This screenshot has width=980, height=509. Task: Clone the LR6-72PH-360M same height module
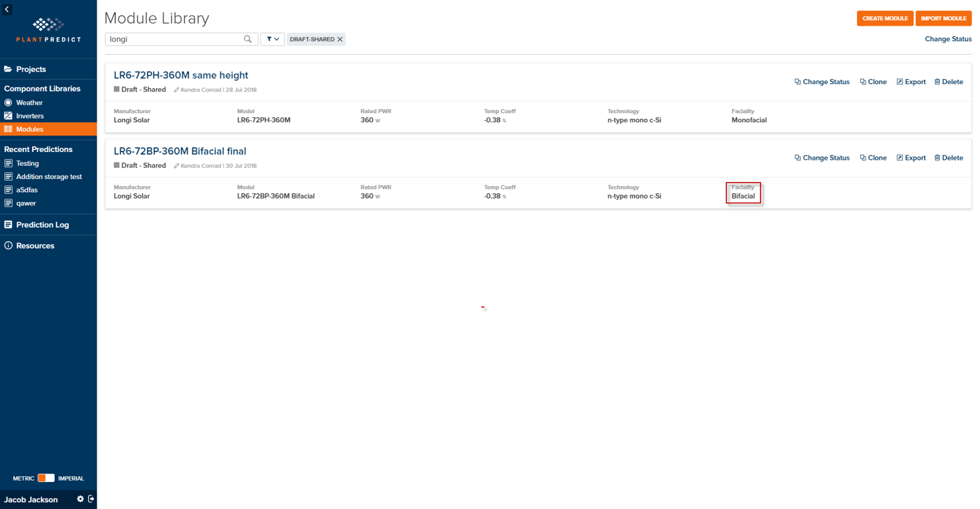tap(873, 82)
